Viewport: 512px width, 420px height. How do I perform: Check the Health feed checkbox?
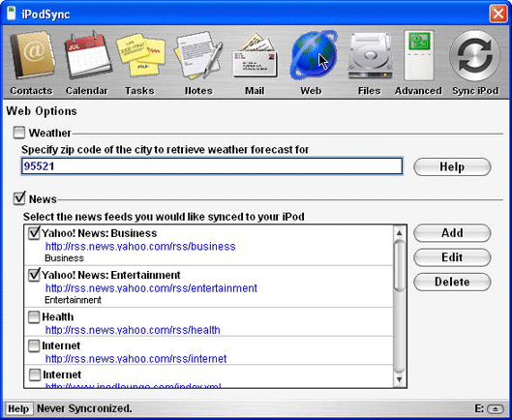[x=34, y=316]
